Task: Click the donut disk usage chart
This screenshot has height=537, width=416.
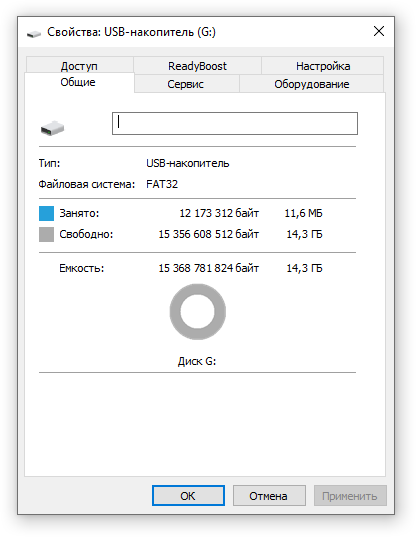Action: click(x=198, y=312)
